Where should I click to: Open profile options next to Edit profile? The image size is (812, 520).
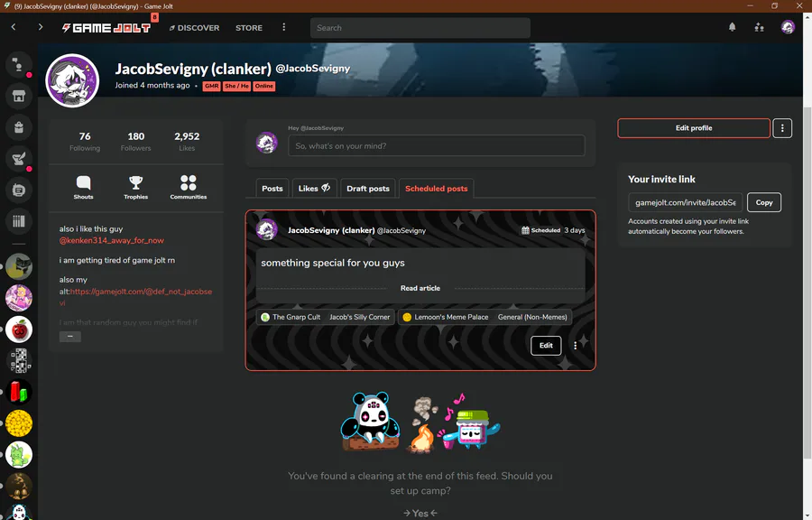(x=782, y=128)
